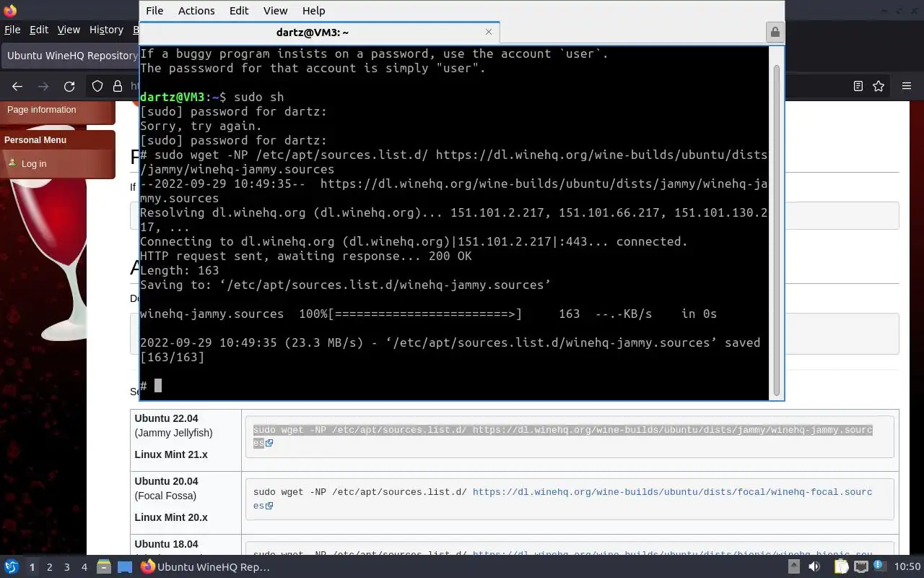
Task: Click the Ubuntu 22.04 table cell
Action: [x=186, y=439]
